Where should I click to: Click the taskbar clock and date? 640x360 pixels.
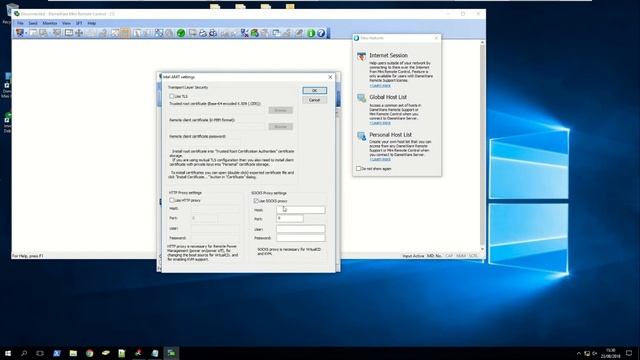pyautogui.click(x=611, y=353)
